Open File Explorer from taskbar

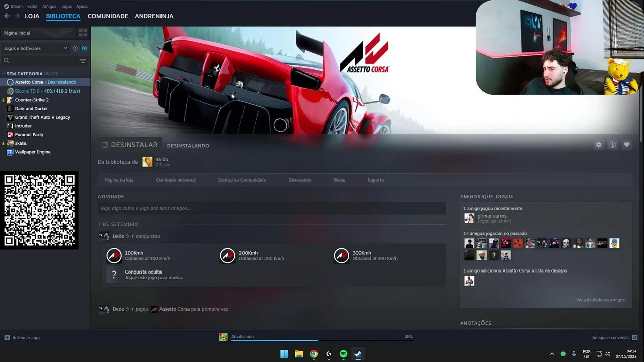[x=299, y=354]
